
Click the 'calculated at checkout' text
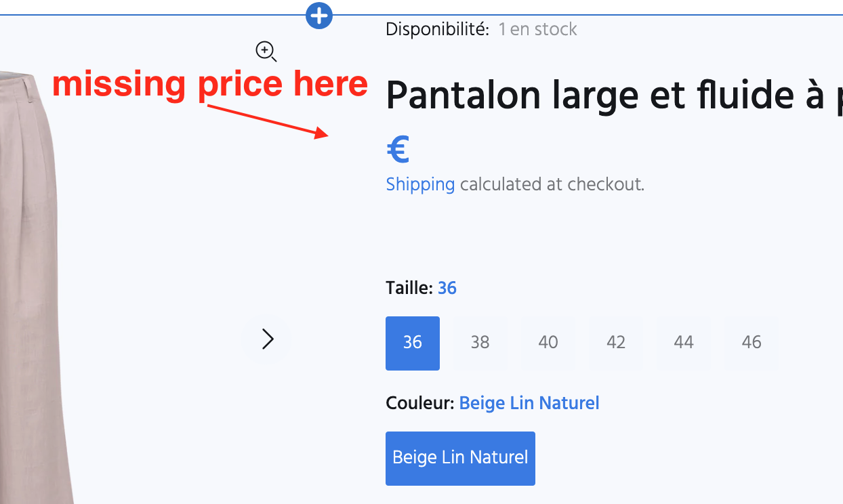click(552, 184)
